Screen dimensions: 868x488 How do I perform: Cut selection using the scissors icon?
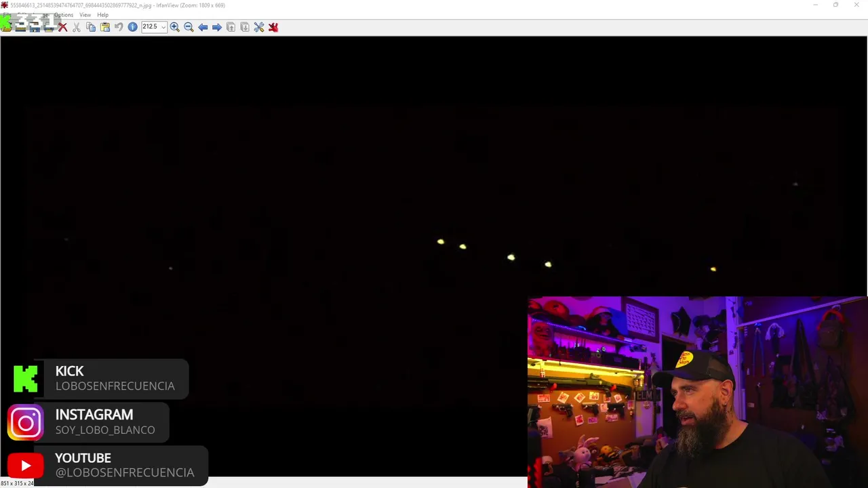tap(77, 27)
